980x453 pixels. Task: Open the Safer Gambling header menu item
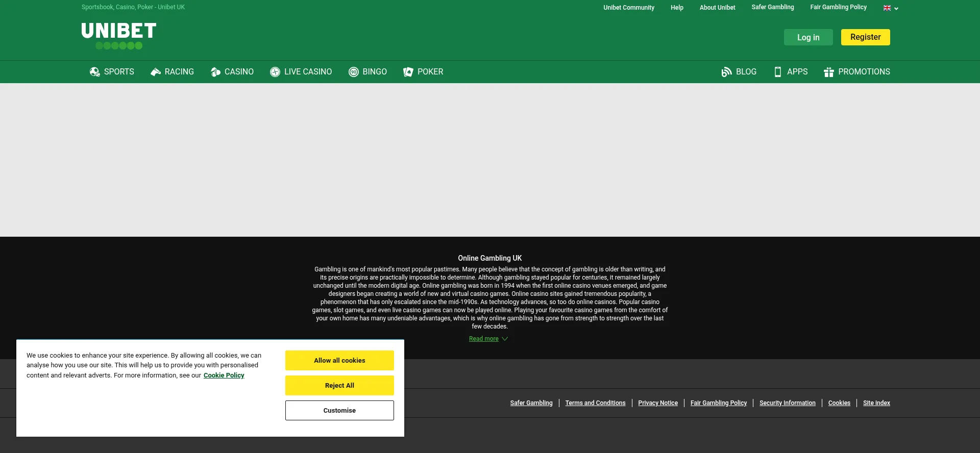[x=772, y=7]
